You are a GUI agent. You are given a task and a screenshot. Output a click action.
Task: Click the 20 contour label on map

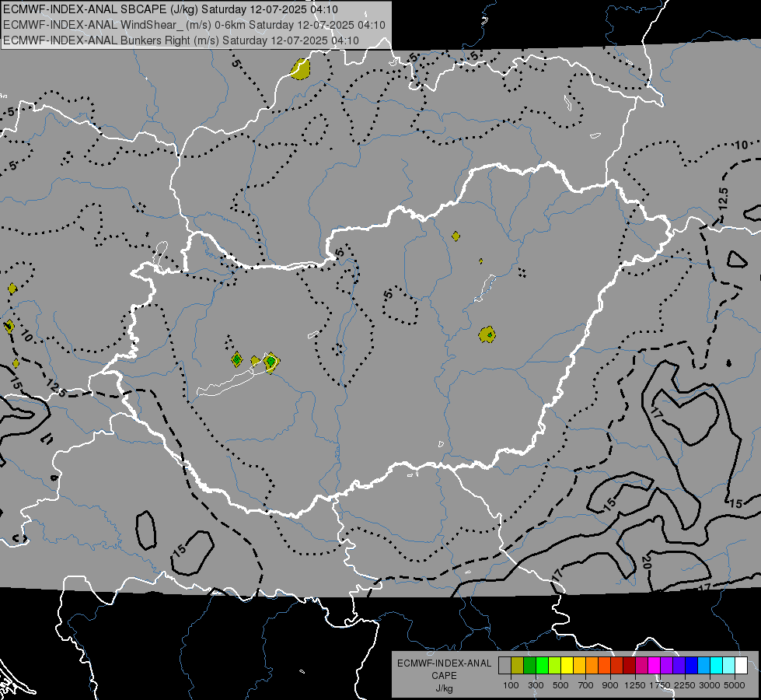point(646,562)
